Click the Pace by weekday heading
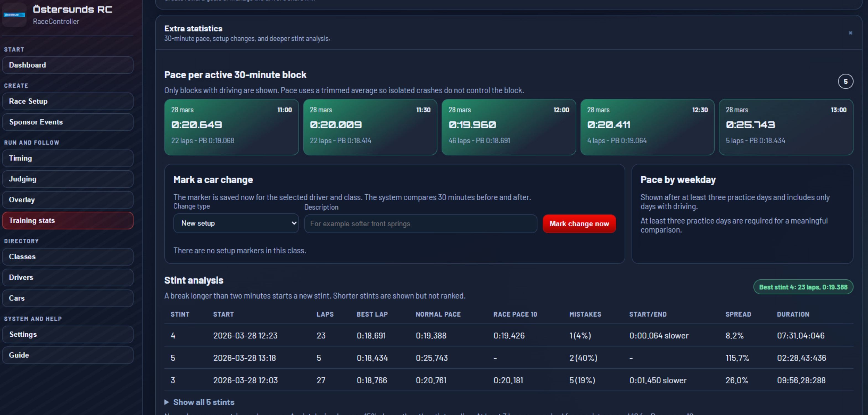This screenshot has height=415, width=868. pyautogui.click(x=678, y=180)
